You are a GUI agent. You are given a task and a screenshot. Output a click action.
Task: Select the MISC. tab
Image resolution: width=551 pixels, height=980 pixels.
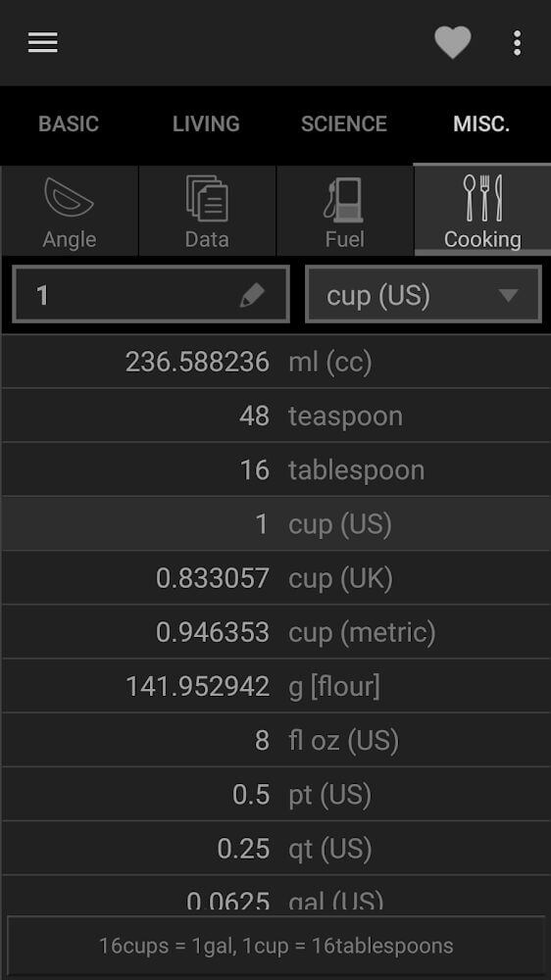pos(481,123)
